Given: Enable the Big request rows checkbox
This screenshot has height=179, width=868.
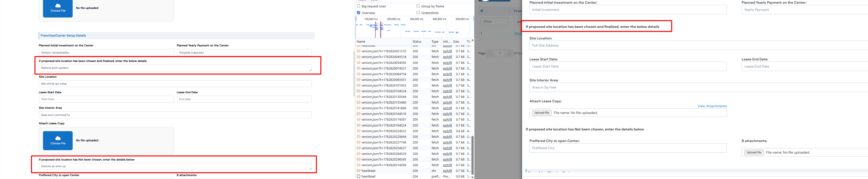Looking at the screenshot, I should click(359, 6).
